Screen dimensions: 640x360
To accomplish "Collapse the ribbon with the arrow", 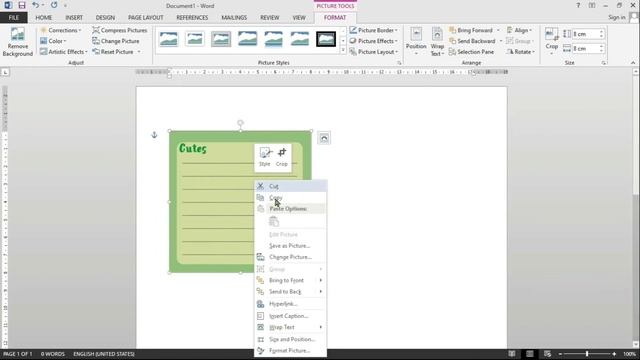I will (633, 63).
